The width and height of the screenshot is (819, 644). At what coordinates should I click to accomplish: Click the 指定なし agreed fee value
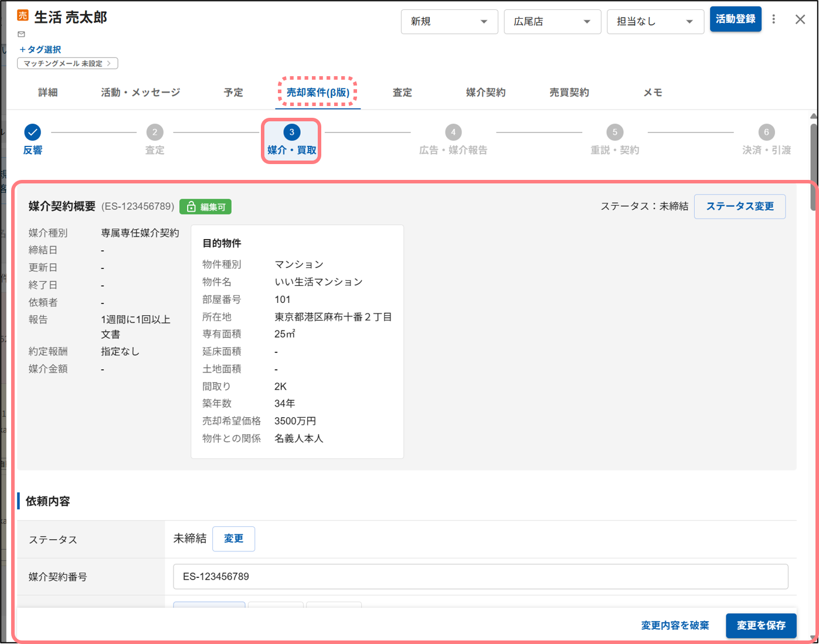pyautogui.click(x=120, y=352)
